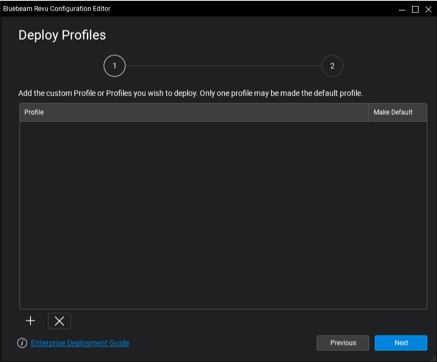Remove selected profile with the X icon
The width and height of the screenshot is (437, 362).
[59, 321]
